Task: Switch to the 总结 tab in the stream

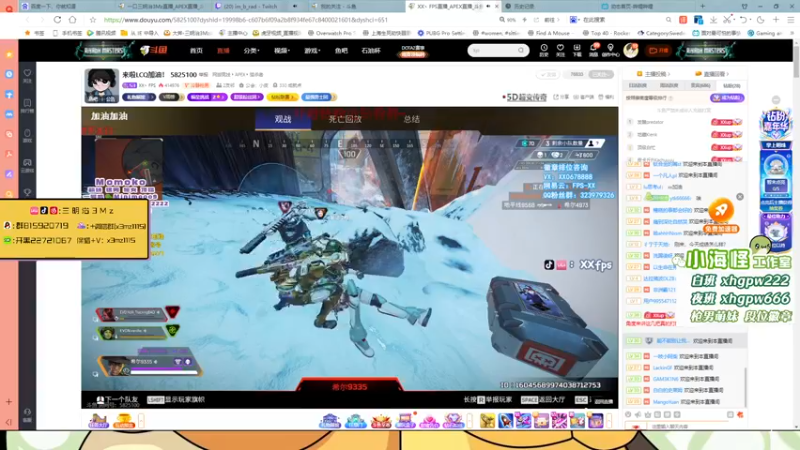Action: [411, 119]
